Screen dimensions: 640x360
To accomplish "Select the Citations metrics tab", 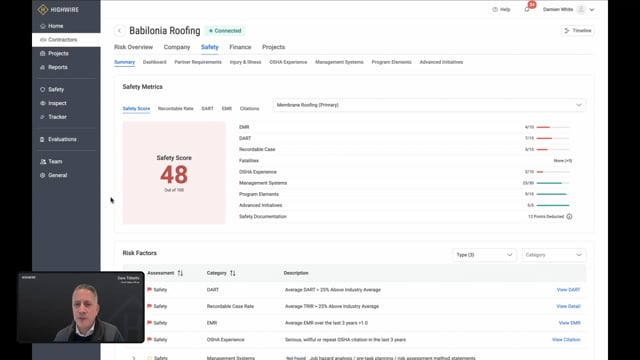I will [249, 109].
